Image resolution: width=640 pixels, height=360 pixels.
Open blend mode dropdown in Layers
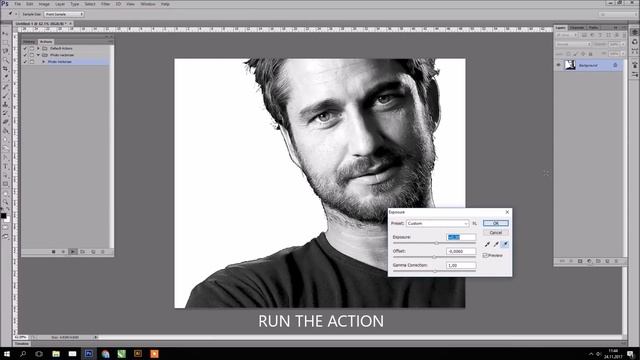pyautogui.click(x=573, y=44)
